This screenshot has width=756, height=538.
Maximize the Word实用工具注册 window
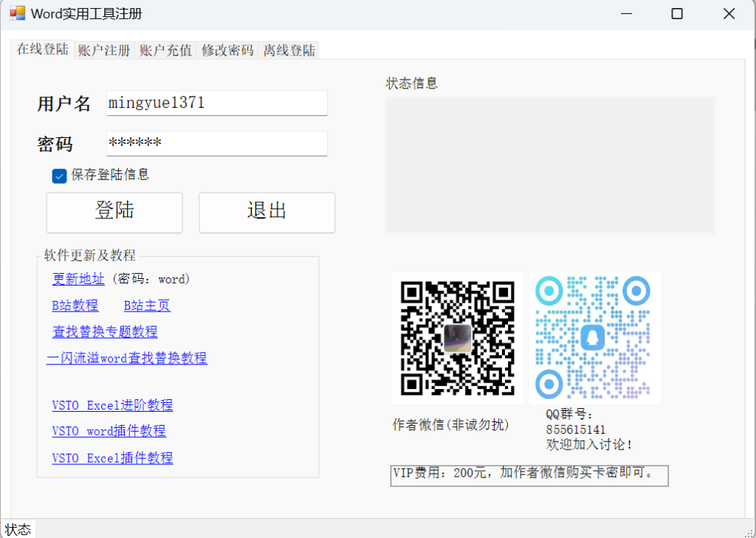point(677,13)
